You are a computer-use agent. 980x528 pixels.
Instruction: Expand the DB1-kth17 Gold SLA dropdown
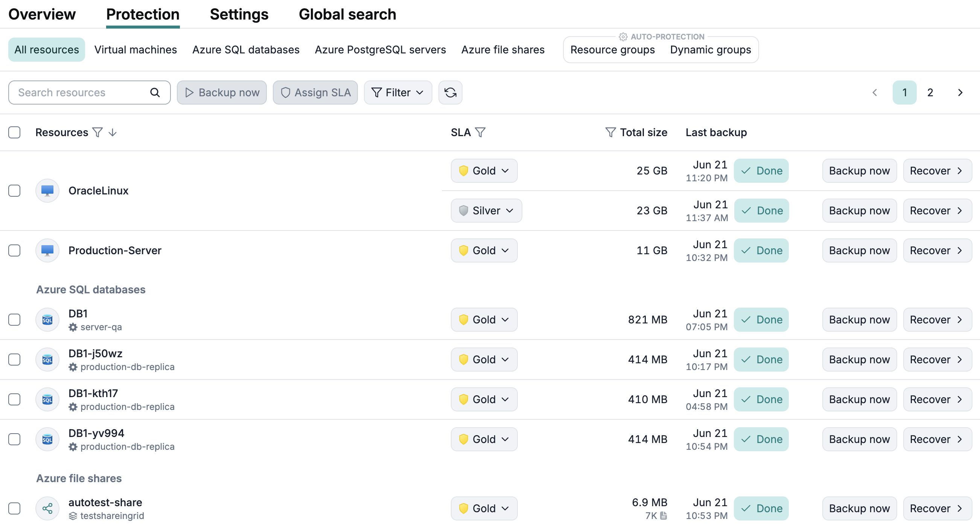coord(484,399)
